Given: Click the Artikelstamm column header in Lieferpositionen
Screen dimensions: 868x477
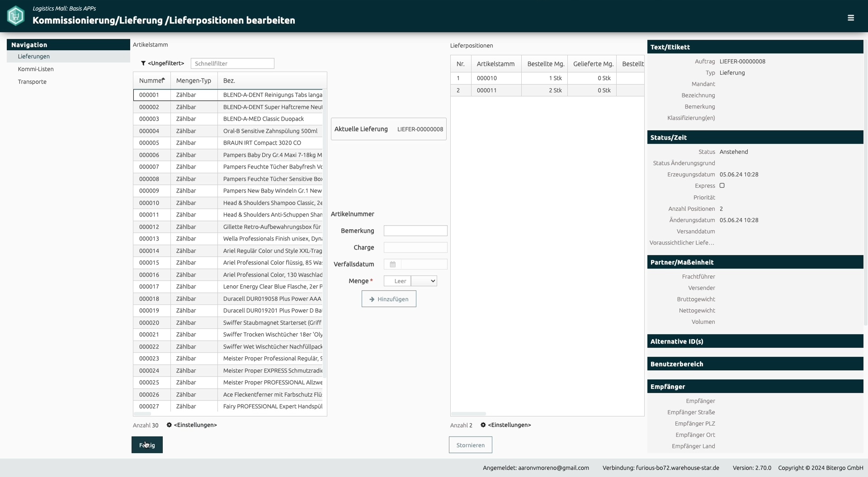Looking at the screenshot, I should click(496, 64).
